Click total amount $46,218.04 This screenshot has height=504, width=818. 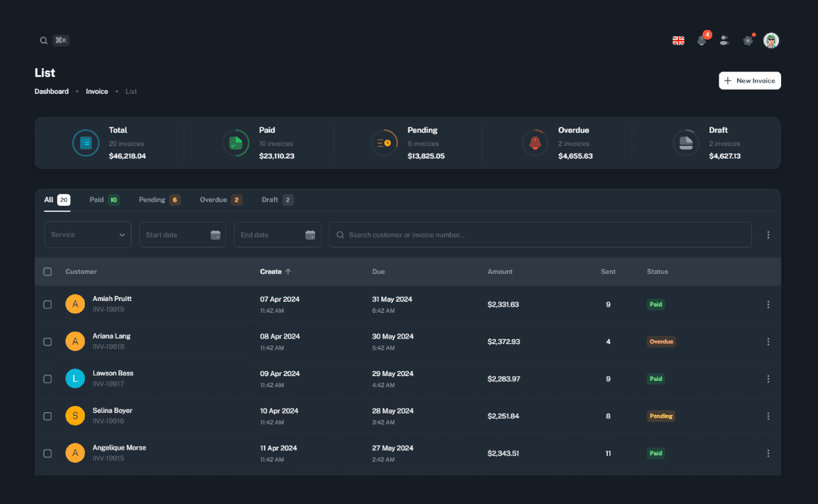[x=127, y=156]
